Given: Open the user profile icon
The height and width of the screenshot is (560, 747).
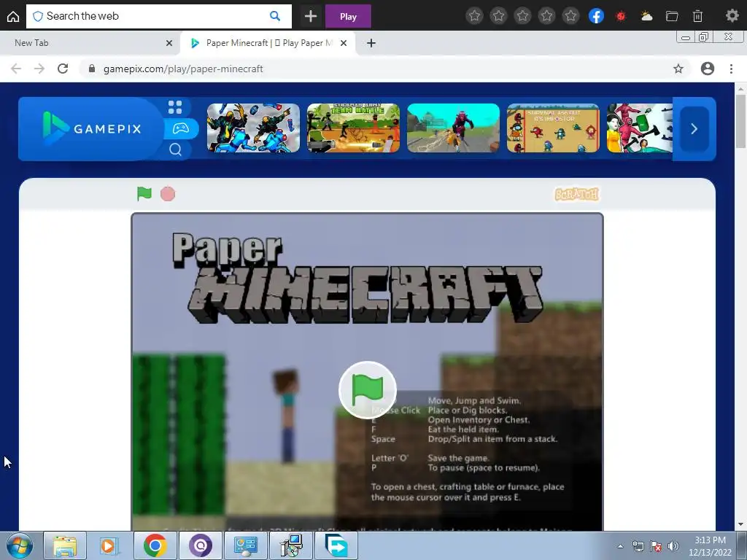Looking at the screenshot, I should (x=708, y=69).
